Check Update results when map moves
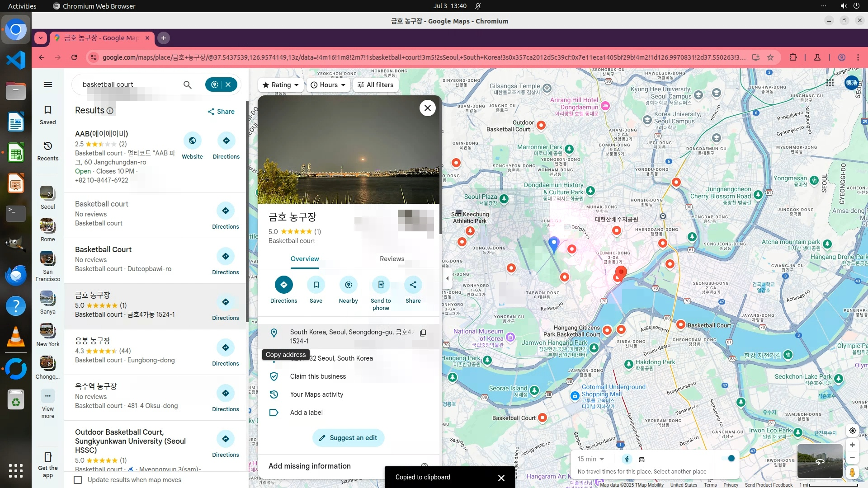 tap(78, 480)
